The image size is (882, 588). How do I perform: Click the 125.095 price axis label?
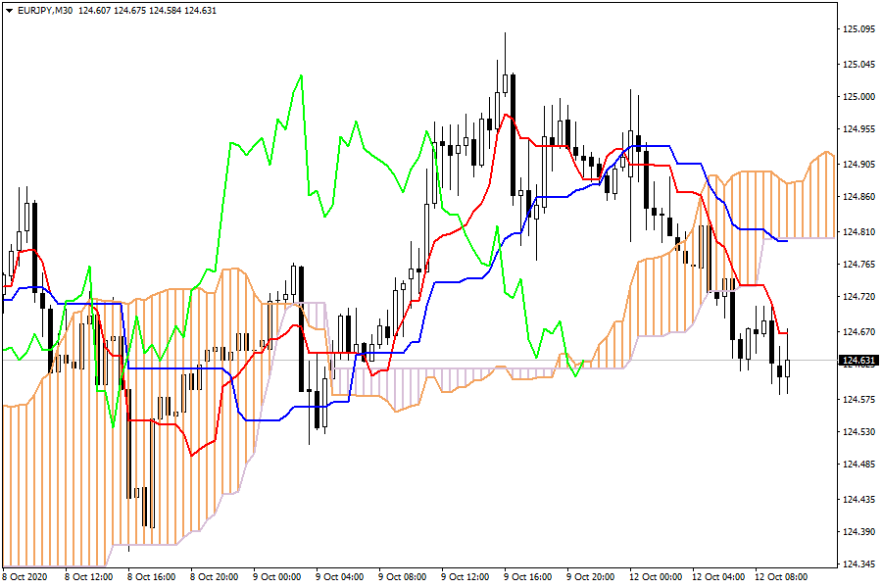click(x=858, y=29)
